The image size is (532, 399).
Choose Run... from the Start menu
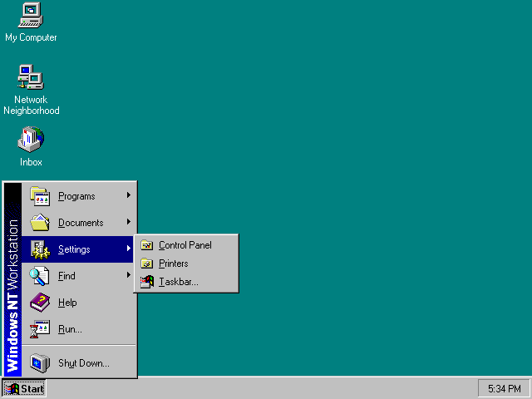click(x=79, y=329)
